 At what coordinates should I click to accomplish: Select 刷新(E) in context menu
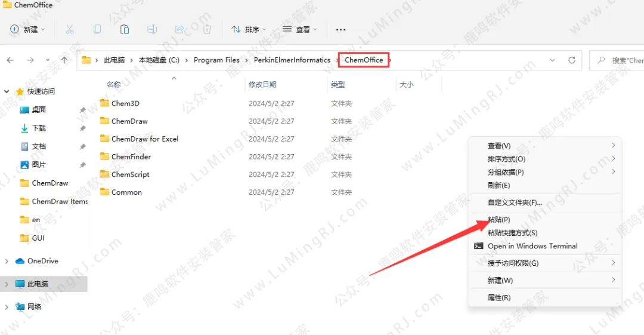[499, 186]
